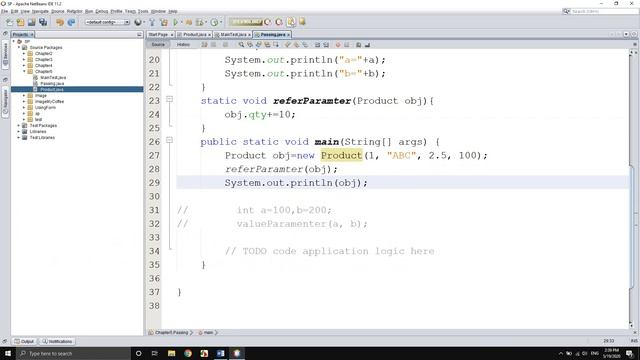Click the Windows Start button

point(8,353)
